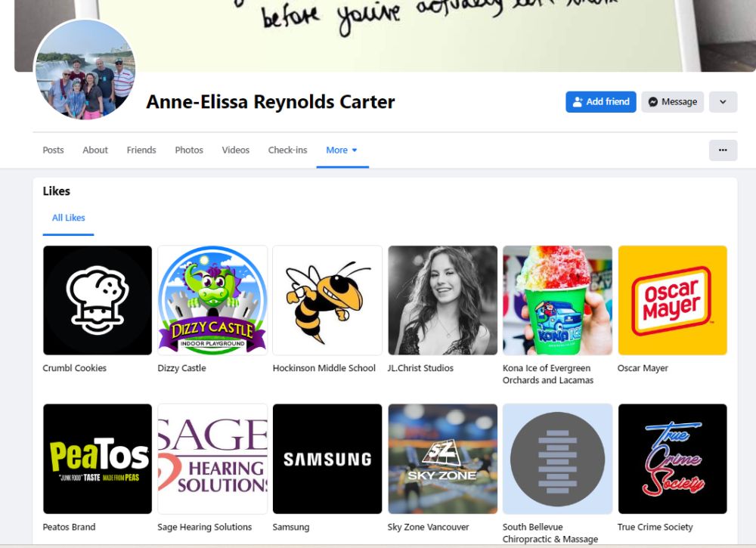
Task: Click the Hockinson Middle School hornet logo
Action: pyautogui.click(x=327, y=300)
